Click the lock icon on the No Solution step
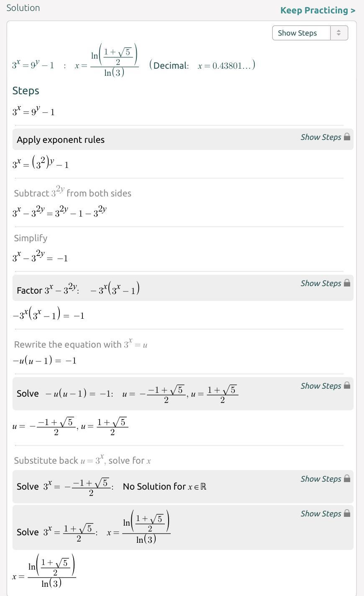The image size is (364, 596). 347,479
